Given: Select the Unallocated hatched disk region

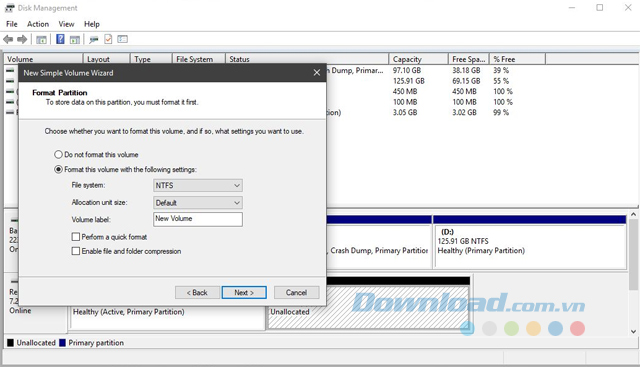Looking at the screenshot, I should tap(369, 307).
